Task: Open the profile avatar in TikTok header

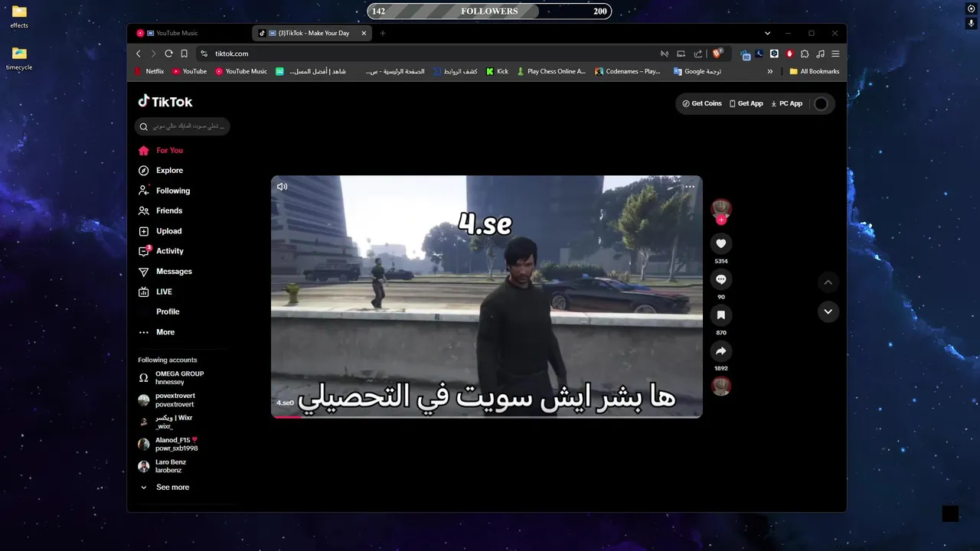Action: click(x=821, y=103)
